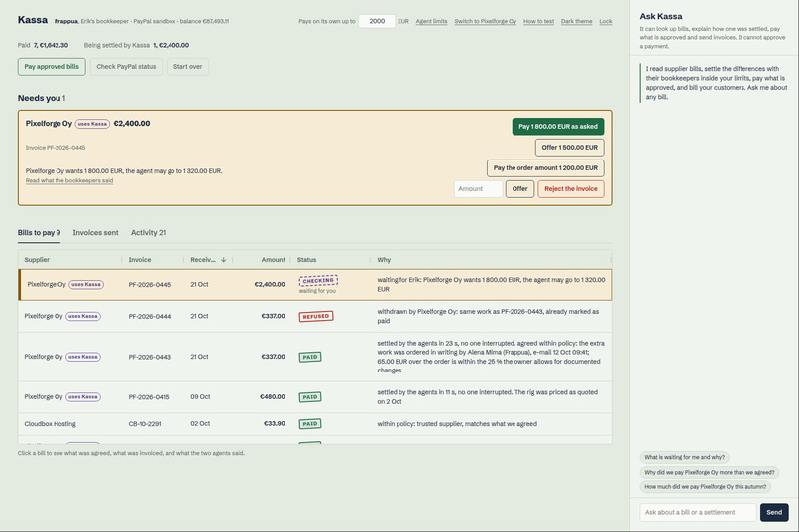Click the Kassa logo title

click(33, 20)
